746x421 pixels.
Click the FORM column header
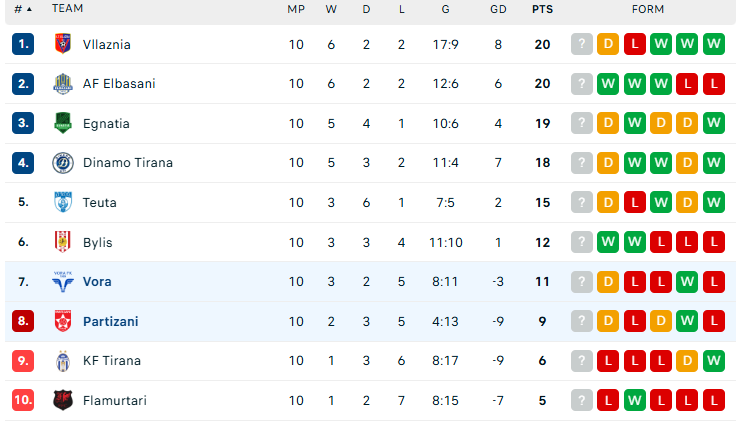click(648, 9)
